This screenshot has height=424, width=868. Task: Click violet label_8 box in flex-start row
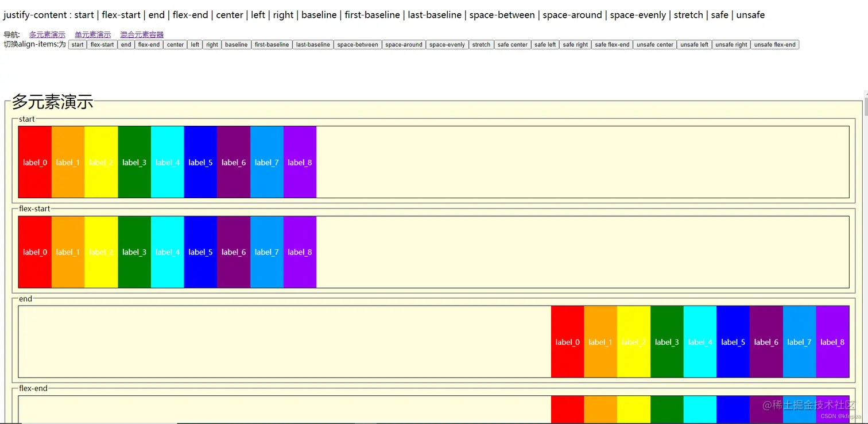(x=300, y=252)
